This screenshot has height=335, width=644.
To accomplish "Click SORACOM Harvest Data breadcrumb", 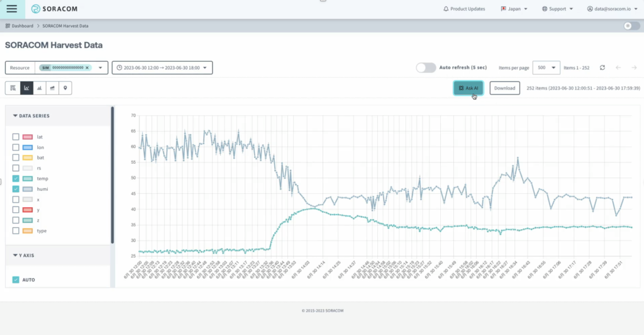I will [65, 26].
